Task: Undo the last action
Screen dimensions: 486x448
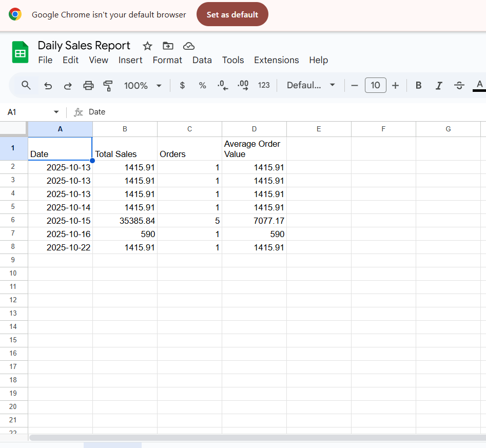Action: click(48, 86)
